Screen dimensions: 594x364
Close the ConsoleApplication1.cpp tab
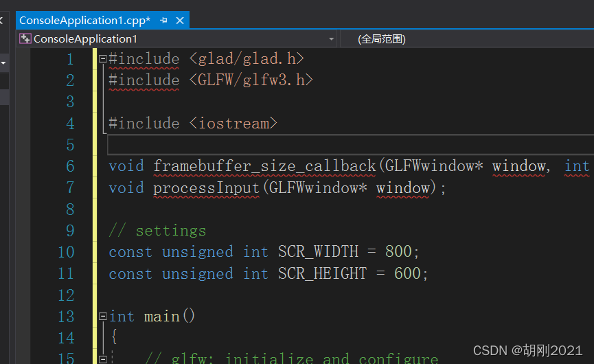180,21
